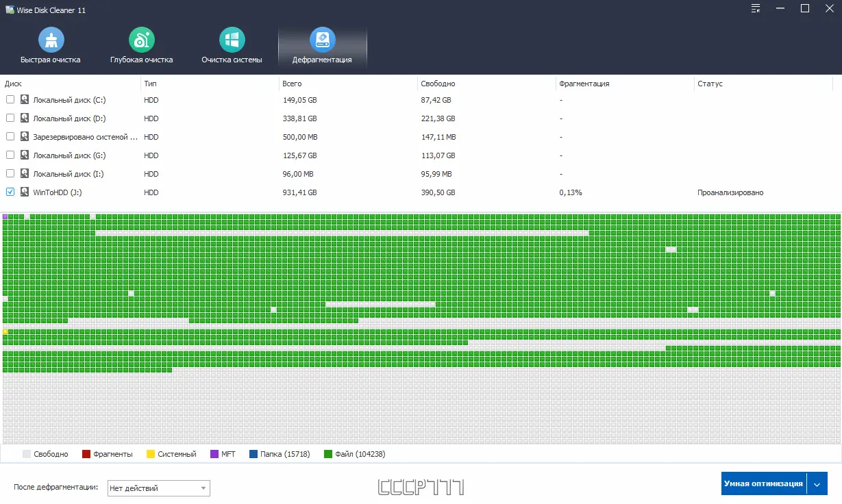Expand the arrow beside Умная оптимизация

click(x=817, y=483)
